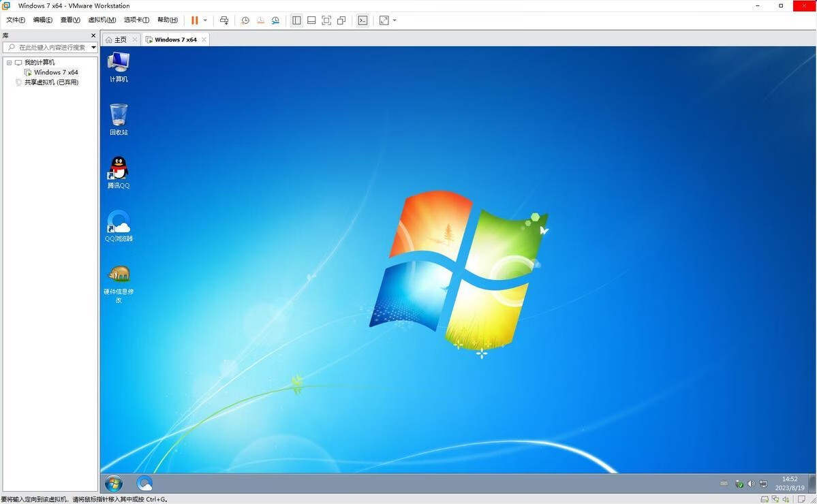Viewport: 817px width, 504px height.
Task: Select Windows 7 x64 in the library tree
Action: tap(56, 72)
